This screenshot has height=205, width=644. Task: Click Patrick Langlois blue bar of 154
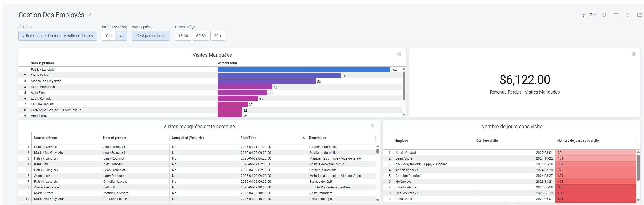click(303, 70)
